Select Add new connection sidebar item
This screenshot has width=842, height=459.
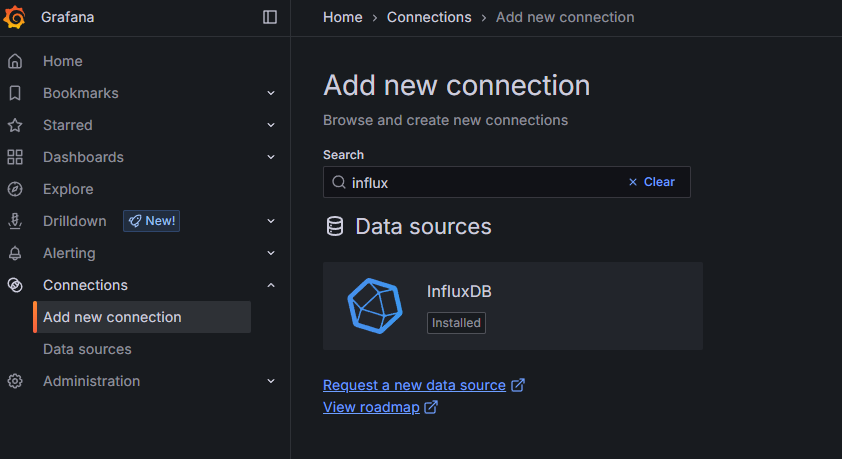point(142,317)
